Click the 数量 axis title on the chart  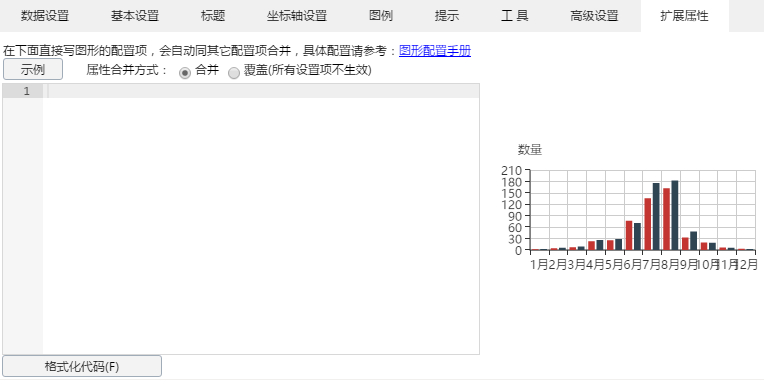pos(530,150)
